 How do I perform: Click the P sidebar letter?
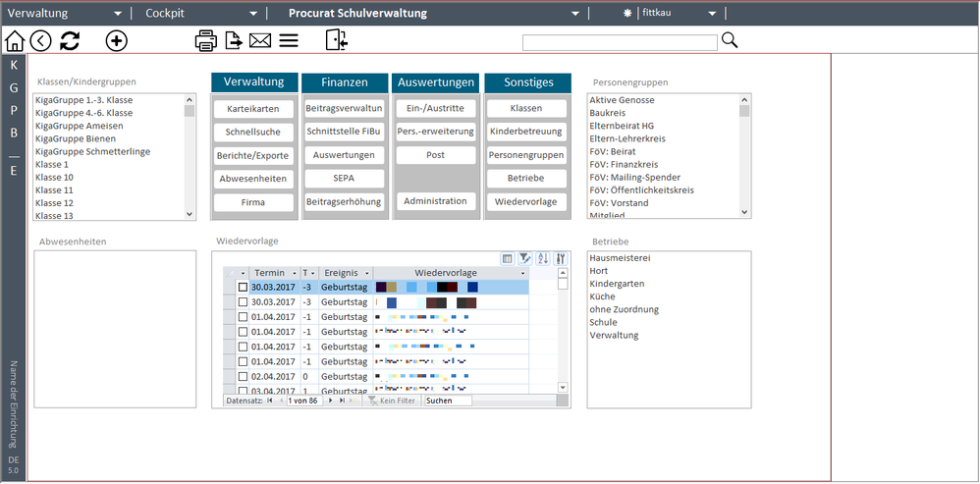click(x=14, y=111)
